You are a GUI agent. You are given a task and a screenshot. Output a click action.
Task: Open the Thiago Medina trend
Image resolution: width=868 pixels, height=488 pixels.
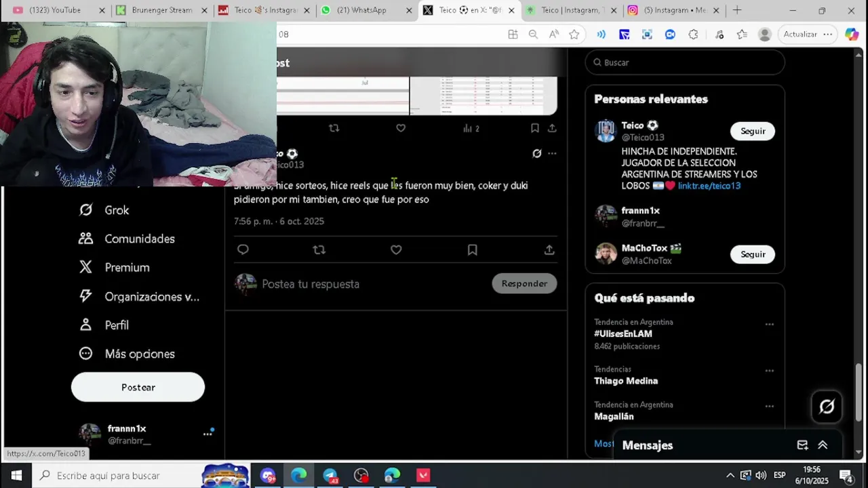(626, 381)
